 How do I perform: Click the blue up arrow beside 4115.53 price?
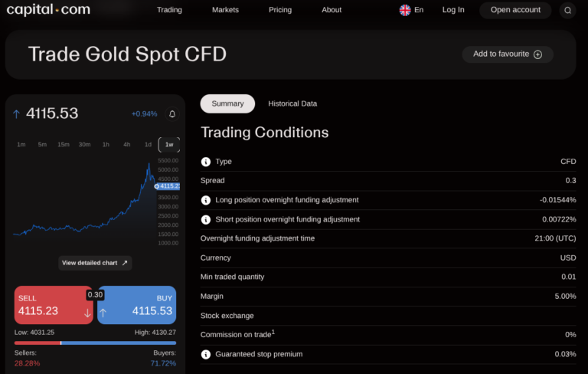tap(16, 113)
